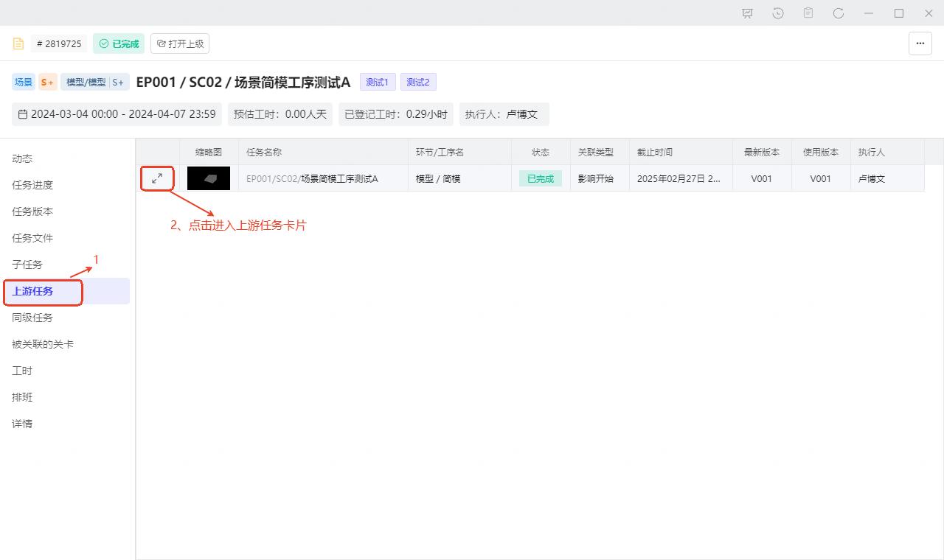This screenshot has width=944, height=560.
Task: Click the refresh icon in title bar
Action: coord(839,13)
